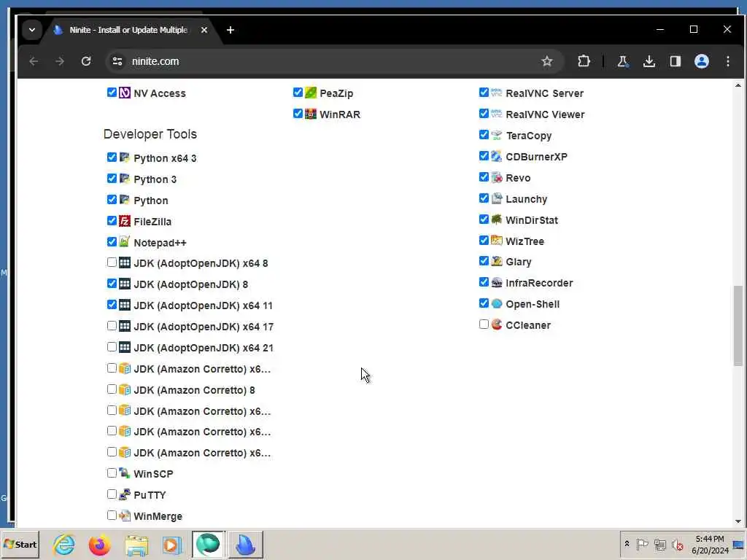View site information icon in address bar
Screen dimensions: 747x560
pos(117,61)
